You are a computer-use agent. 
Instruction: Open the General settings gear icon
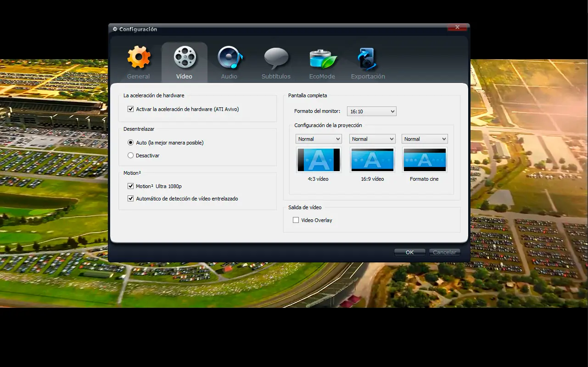(139, 57)
